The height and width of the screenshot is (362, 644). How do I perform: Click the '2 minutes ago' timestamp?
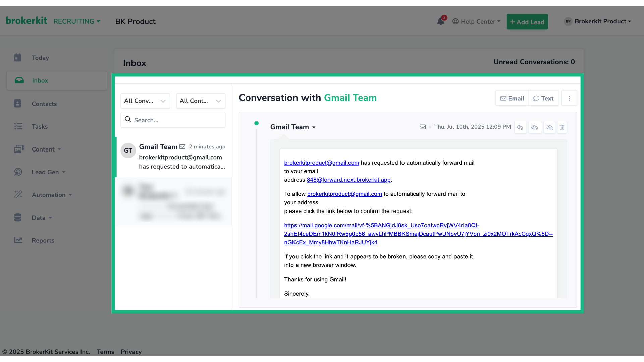(x=207, y=147)
